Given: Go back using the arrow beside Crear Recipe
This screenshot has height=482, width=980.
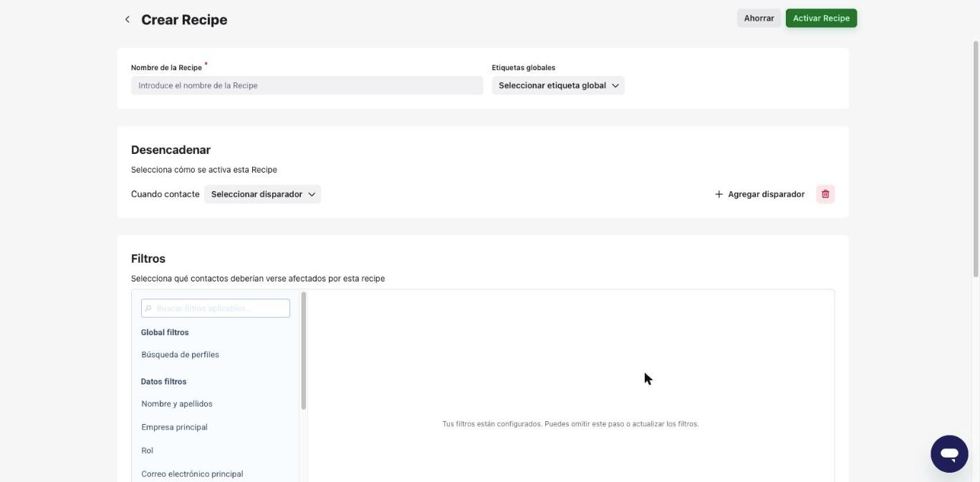Looking at the screenshot, I should tap(127, 19).
